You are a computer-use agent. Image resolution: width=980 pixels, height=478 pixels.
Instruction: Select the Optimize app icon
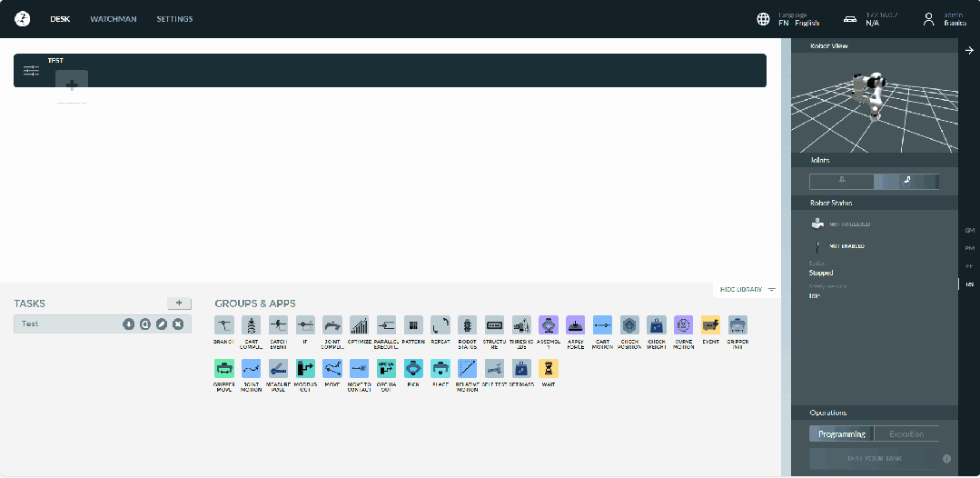(359, 325)
